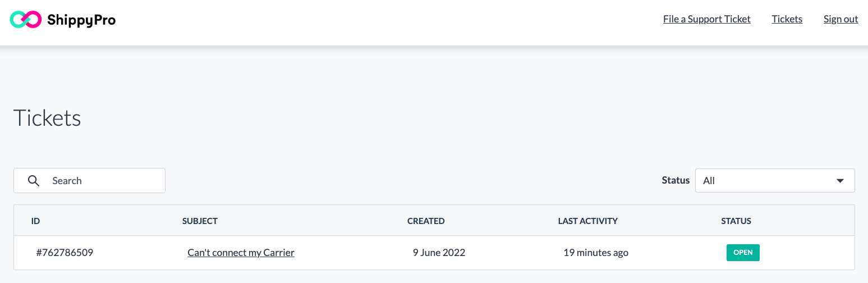Image resolution: width=868 pixels, height=283 pixels.
Task: Click the Tickets page heading
Action: point(47,118)
